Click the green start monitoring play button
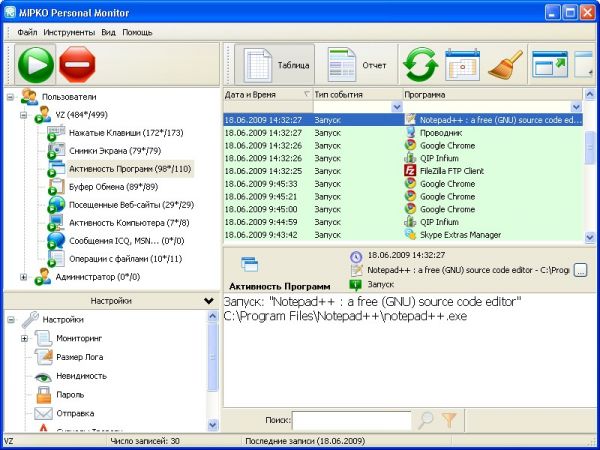The width and height of the screenshot is (600, 450). click(x=36, y=66)
